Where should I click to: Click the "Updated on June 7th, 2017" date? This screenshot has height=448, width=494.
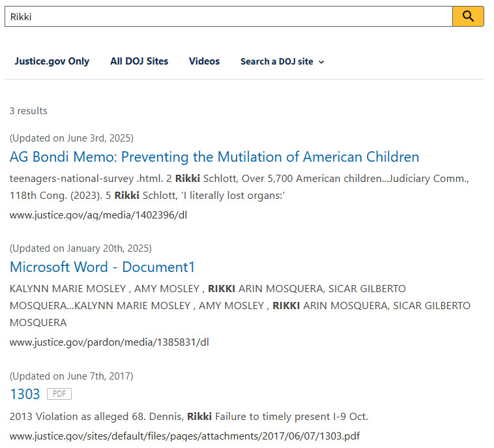(72, 376)
